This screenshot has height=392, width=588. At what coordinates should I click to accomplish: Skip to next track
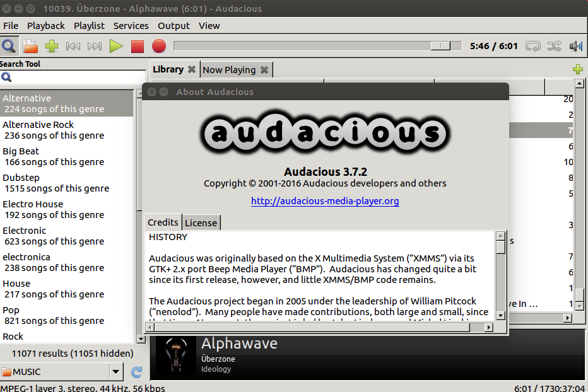coord(95,46)
